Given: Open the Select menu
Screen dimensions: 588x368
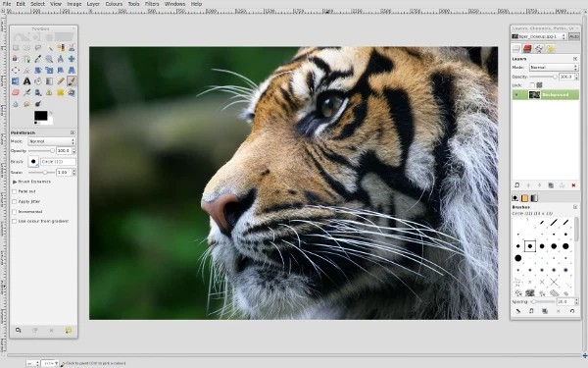Looking at the screenshot, I should [x=37, y=4].
